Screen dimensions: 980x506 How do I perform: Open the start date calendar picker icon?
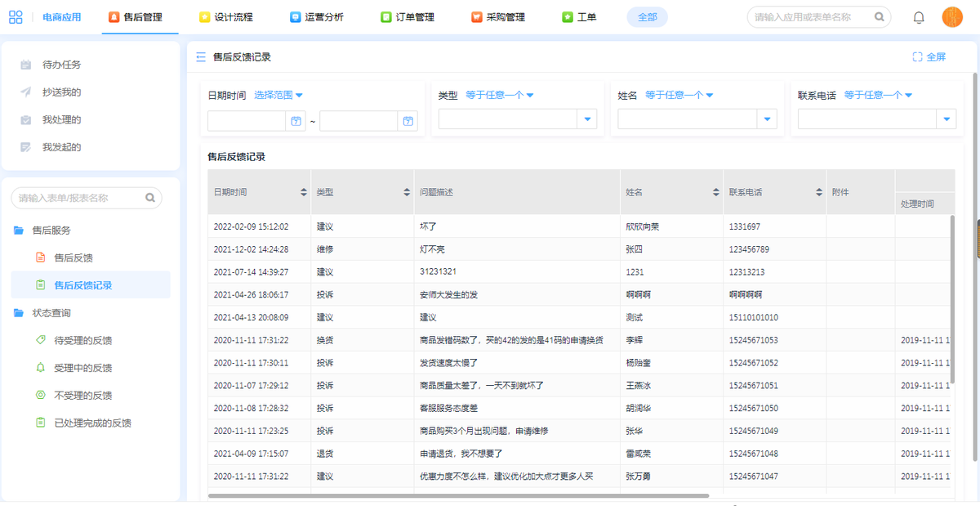[296, 121]
